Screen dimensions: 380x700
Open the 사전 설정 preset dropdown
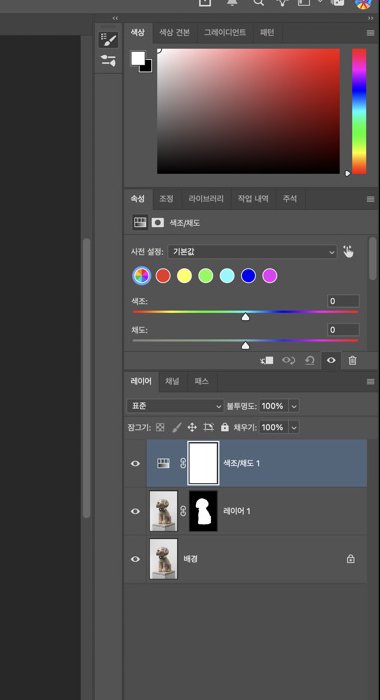pyautogui.click(x=252, y=252)
